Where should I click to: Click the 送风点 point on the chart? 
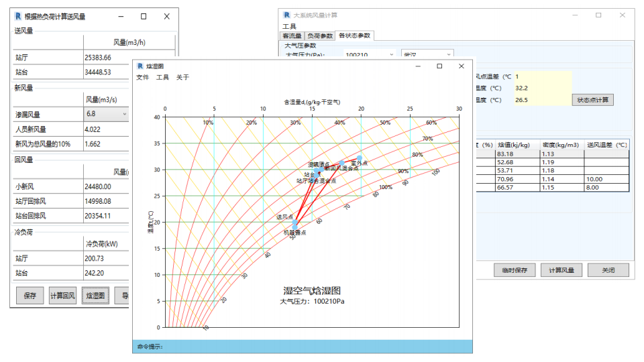295,222
